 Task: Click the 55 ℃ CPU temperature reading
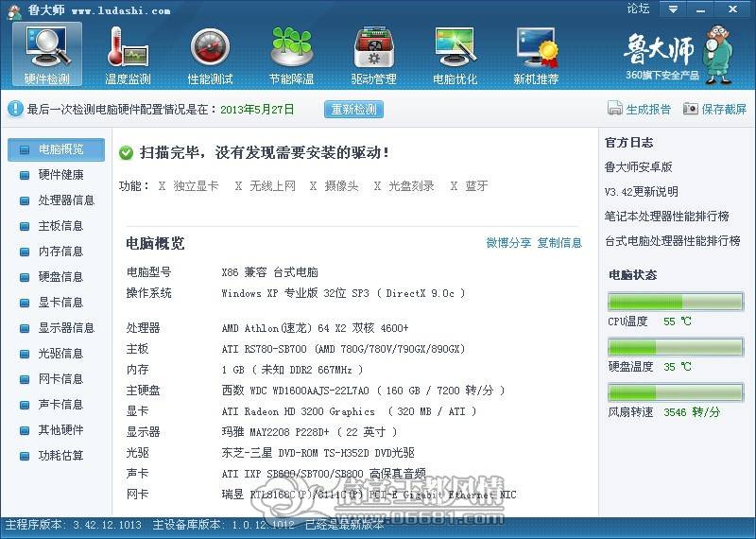(678, 322)
